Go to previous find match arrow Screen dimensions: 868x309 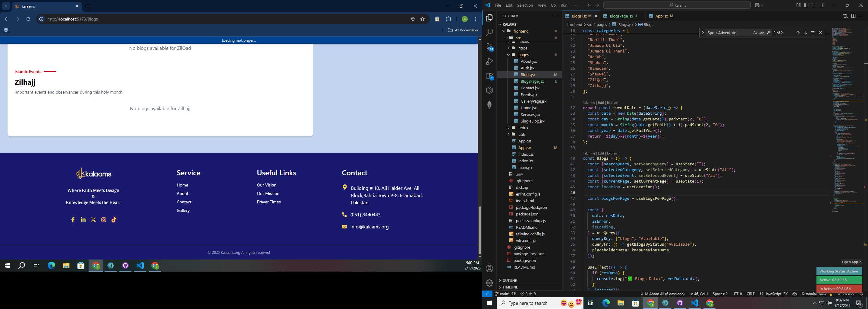tap(798, 33)
